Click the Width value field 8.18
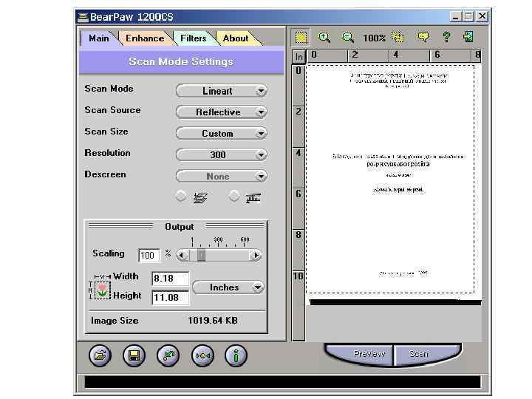532x399 pixels. click(170, 279)
